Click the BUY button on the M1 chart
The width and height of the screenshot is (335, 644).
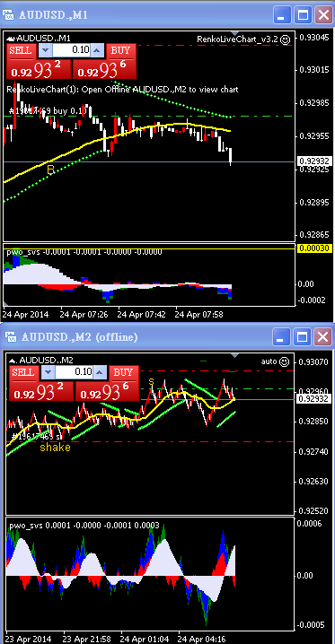(121, 50)
